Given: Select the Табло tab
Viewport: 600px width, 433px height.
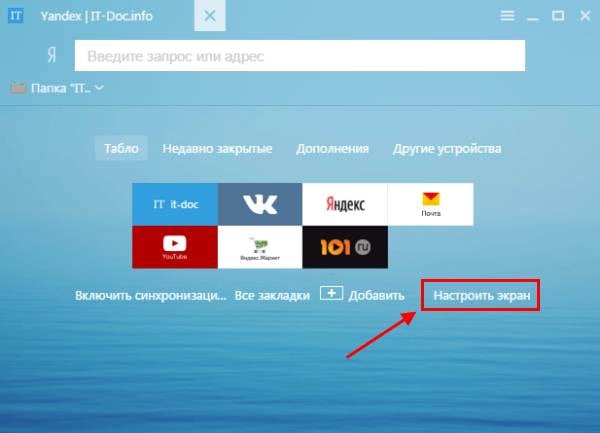Looking at the screenshot, I should pos(122,148).
